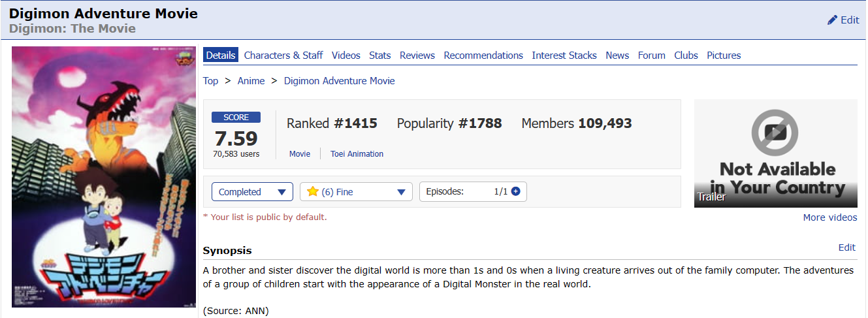Click the Popularity #1788 text
This screenshot has width=868, height=318.
[x=449, y=123]
